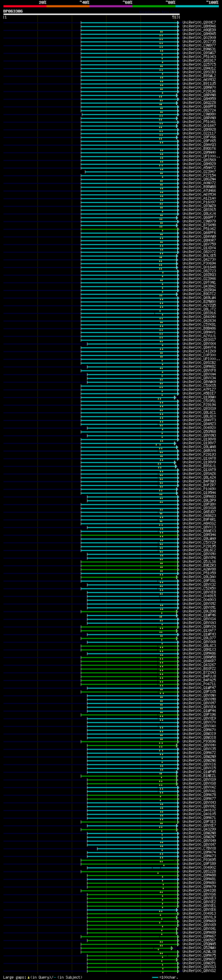Select the query name BP063306
This screenshot has width=222, height=980.
13,11
